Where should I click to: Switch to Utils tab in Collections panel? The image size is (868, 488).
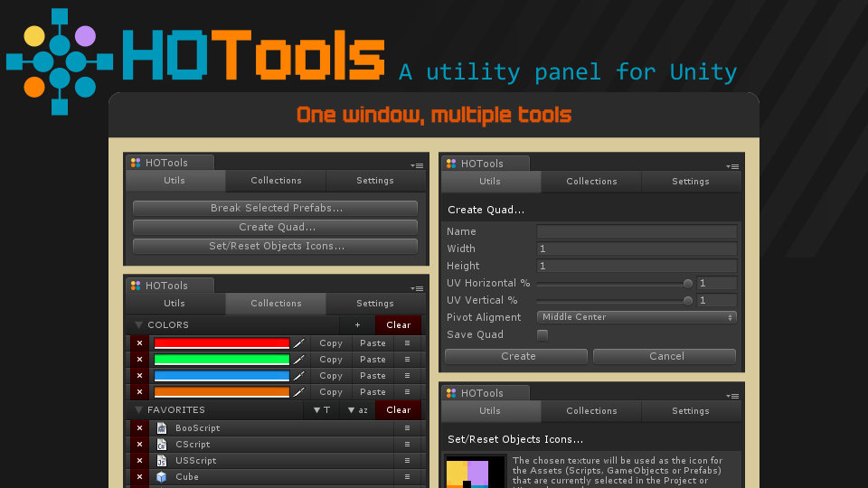coord(175,304)
